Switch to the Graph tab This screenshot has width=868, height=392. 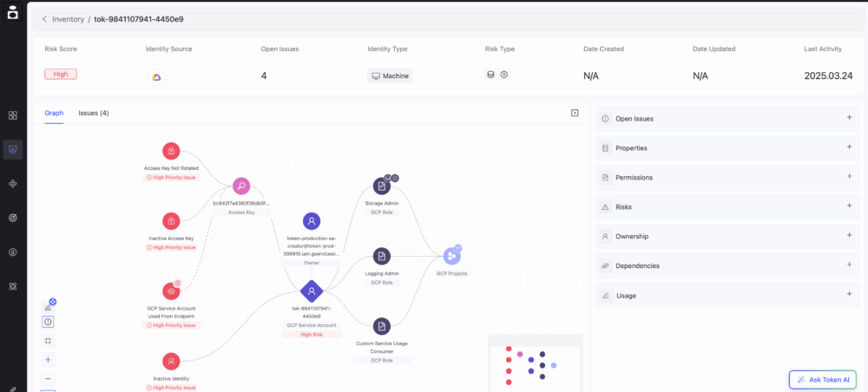(x=54, y=113)
